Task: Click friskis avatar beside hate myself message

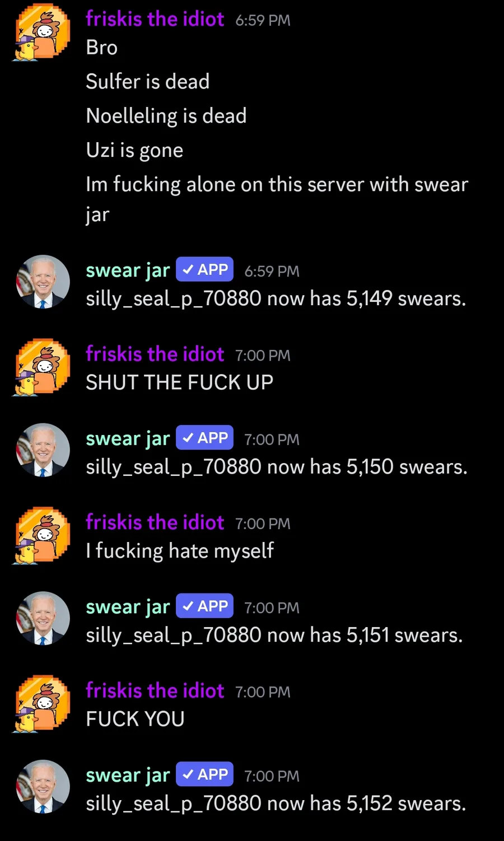Action: tap(42, 536)
